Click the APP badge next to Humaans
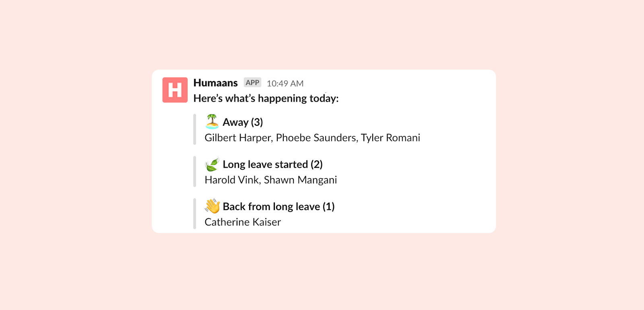 [x=252, y=83]
